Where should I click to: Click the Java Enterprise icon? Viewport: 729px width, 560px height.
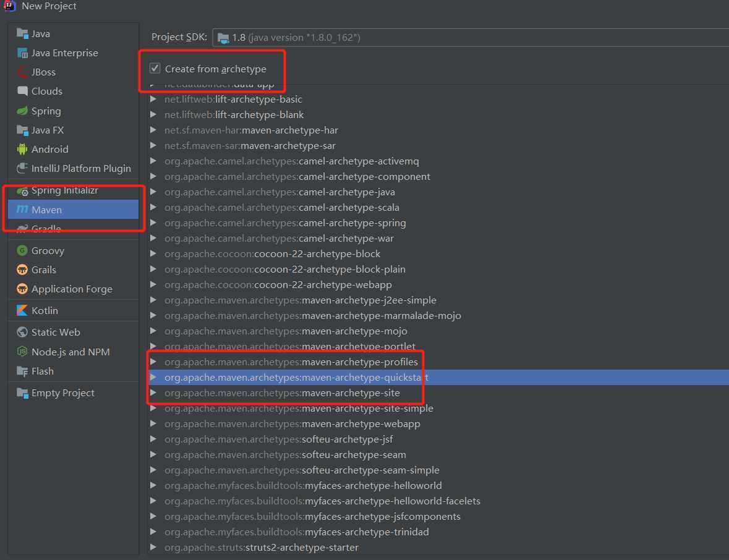(x=22, y=53)
